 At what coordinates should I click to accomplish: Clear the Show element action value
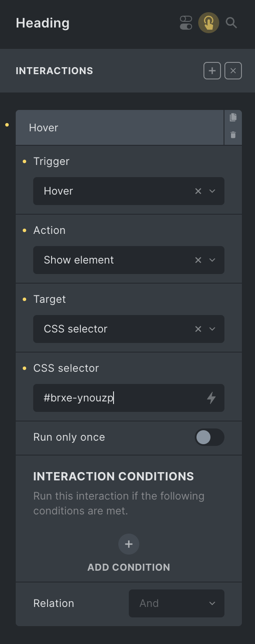[198, 260]
